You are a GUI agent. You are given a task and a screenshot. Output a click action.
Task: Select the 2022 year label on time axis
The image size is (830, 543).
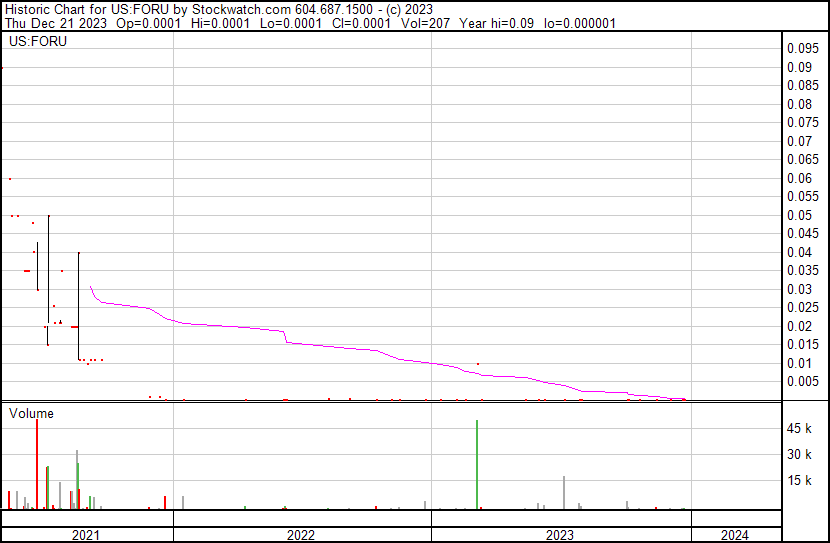click(300, 535)
